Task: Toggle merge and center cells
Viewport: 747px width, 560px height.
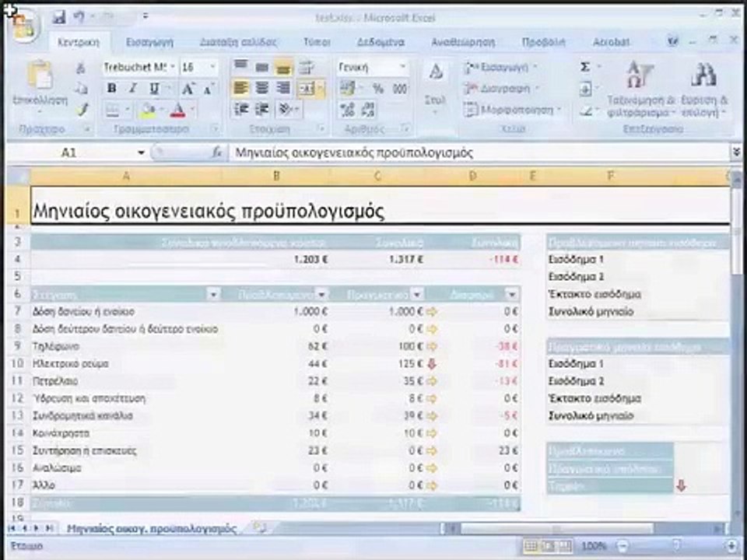Action: click(x=307, y=88)
